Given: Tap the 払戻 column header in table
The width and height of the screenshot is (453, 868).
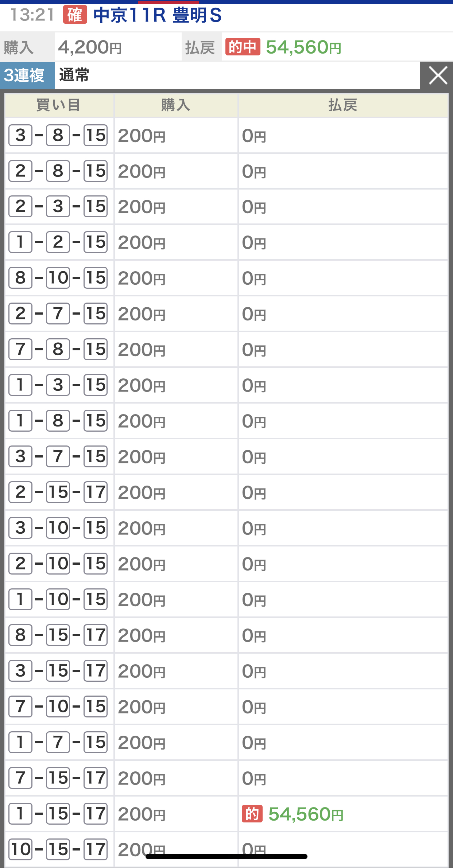Looking at the screenshot, I should pyautogui.click(x=342, y=105).
